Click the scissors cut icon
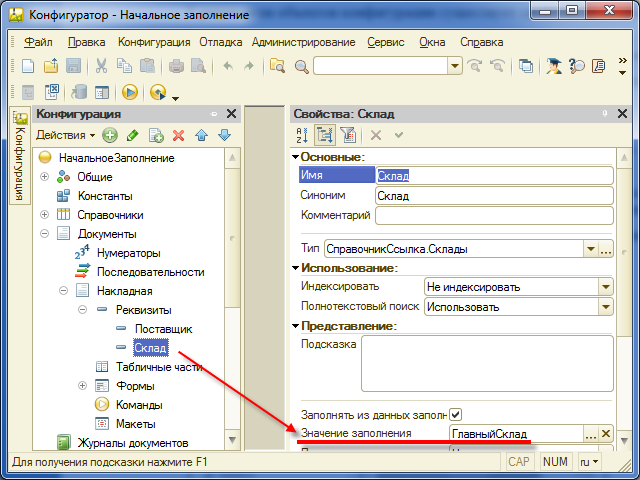The height and width of the screenshot is (480, 640). [102, 66]
